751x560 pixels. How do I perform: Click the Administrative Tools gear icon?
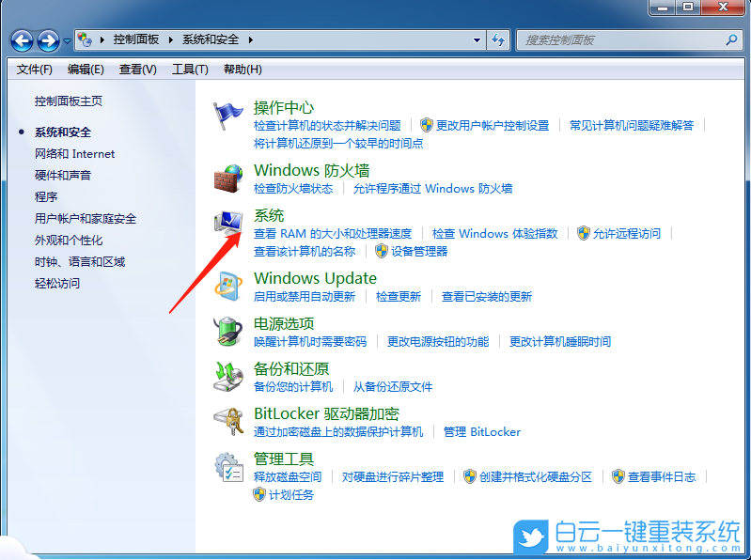click(x=228, y=467)
